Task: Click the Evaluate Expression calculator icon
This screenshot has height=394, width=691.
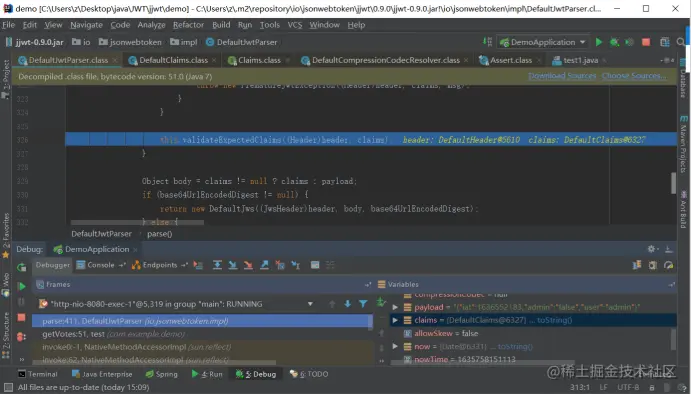Action: 315,265
